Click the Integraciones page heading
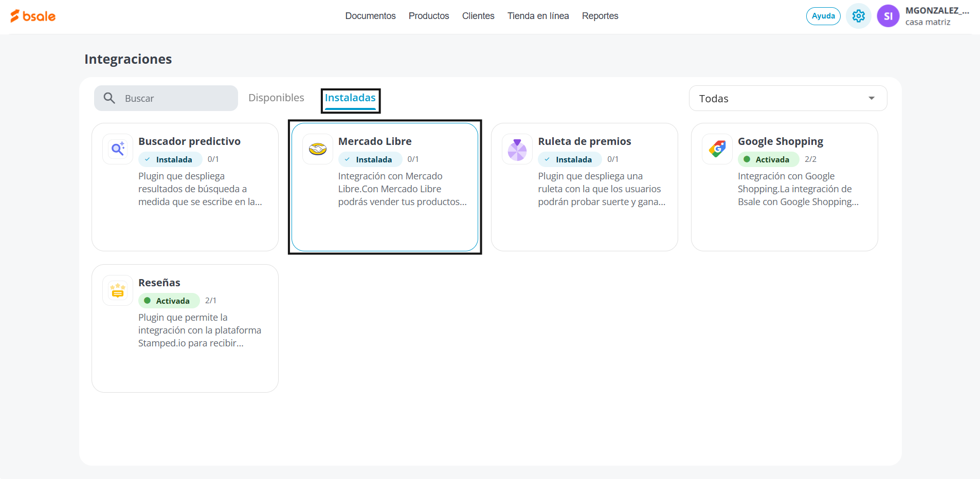980x479 pixels. point(128,59)
